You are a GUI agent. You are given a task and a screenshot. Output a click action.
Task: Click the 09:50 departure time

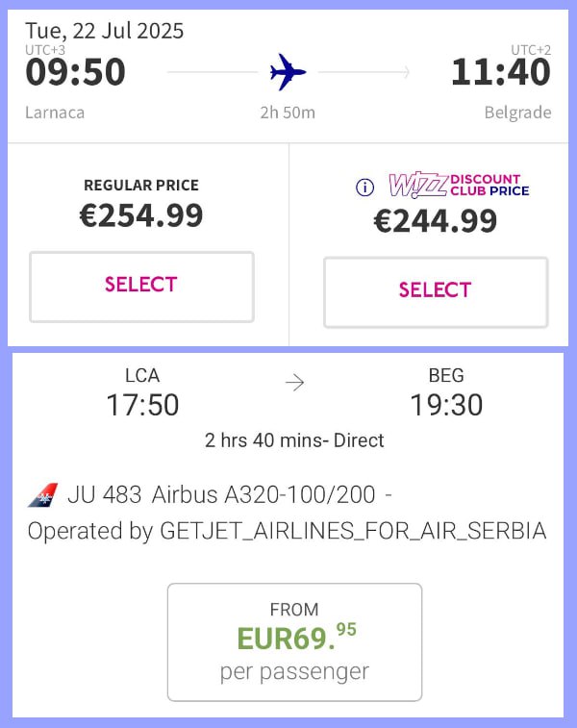[x=75, y=72]
